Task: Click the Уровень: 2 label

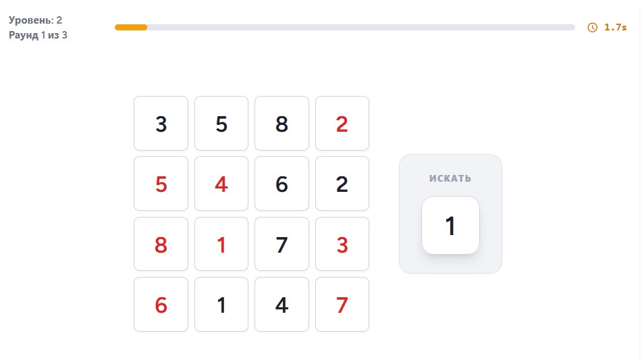Action: (35, 20)
